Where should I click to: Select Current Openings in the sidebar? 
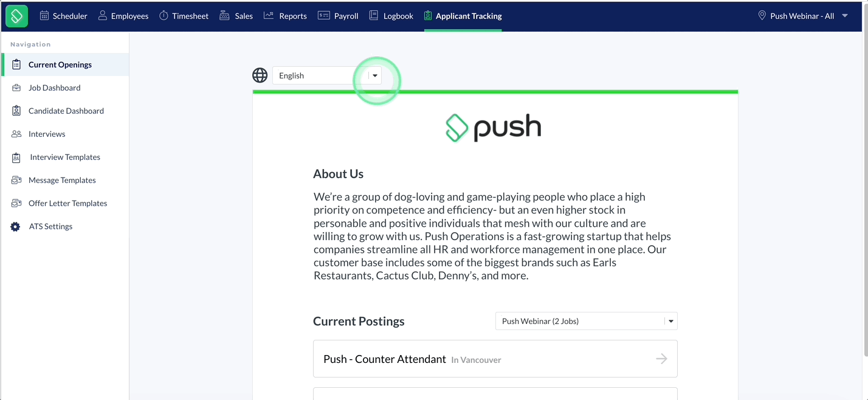[x=64, y=64]
